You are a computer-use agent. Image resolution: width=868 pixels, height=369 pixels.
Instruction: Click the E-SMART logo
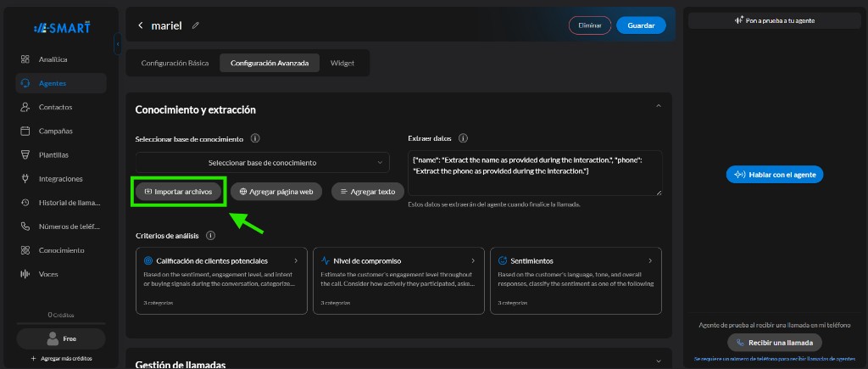click(x=61, y=28)
